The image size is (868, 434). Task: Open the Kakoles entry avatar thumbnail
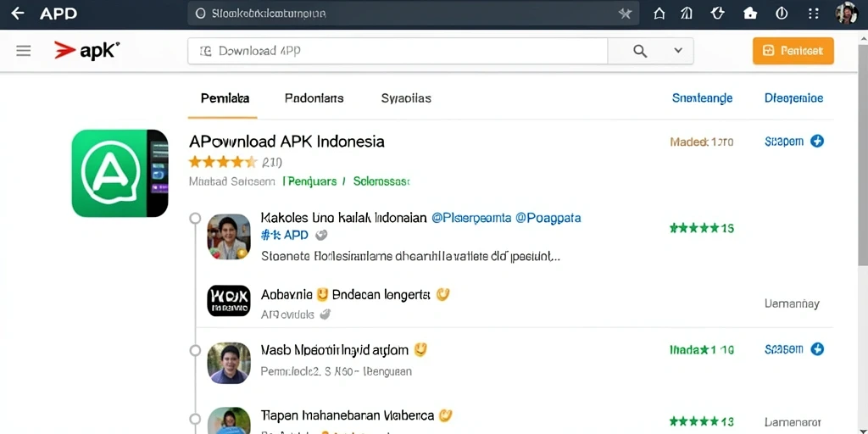[229, 237]
